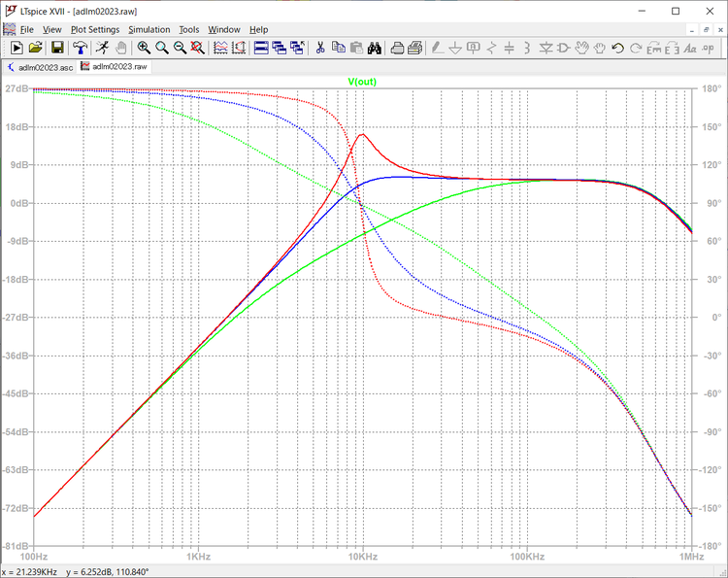The image size is (728, 578).
Task: Click the Autorange plot icon
Action: click(220, 48)
